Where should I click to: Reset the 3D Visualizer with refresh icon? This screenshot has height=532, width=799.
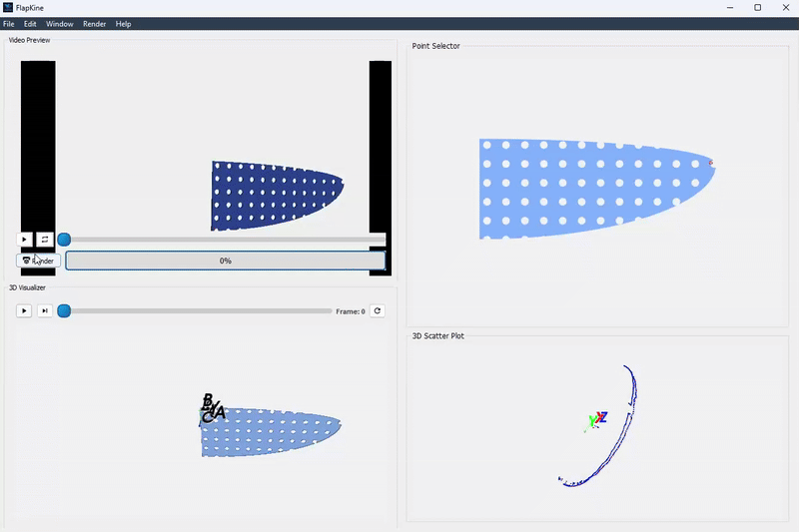point(378,311)
